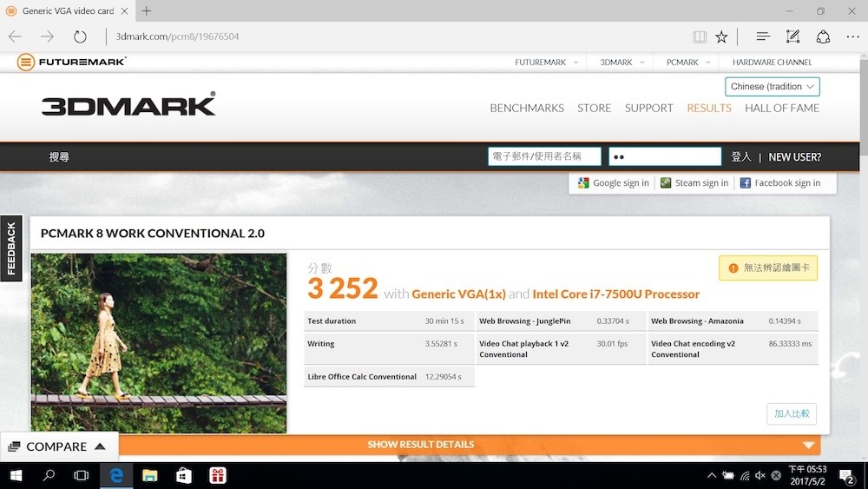Click the 搜尋 search item
868x489 pixels.
59,157
